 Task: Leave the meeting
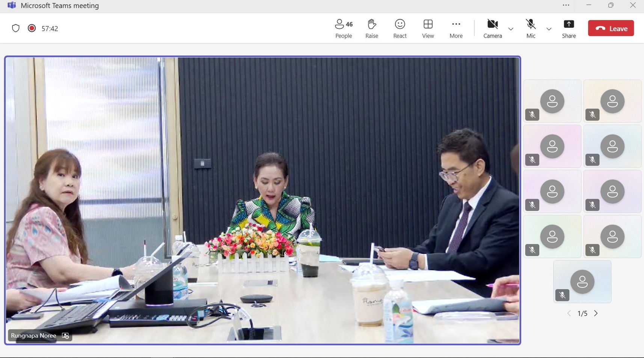[x=611, y=29]
